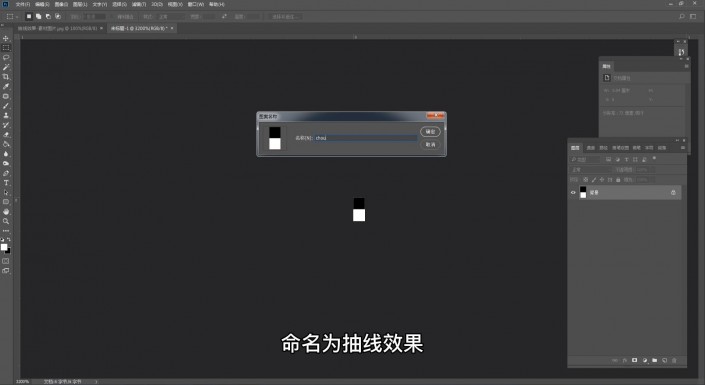The height and width of the screenshot is (385, 705).
Task: Click the trash icon in Layers panel
Action: (674, 360)
